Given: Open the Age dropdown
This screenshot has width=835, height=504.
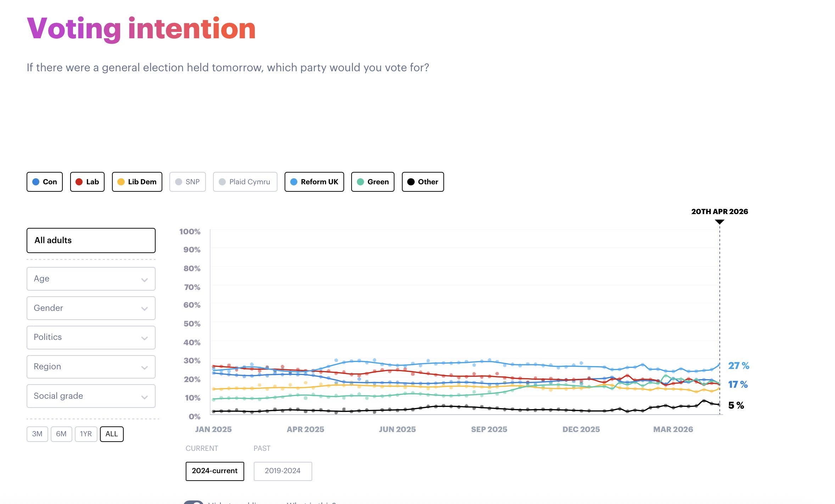Looking at the screenshot, I should point(91,279).
